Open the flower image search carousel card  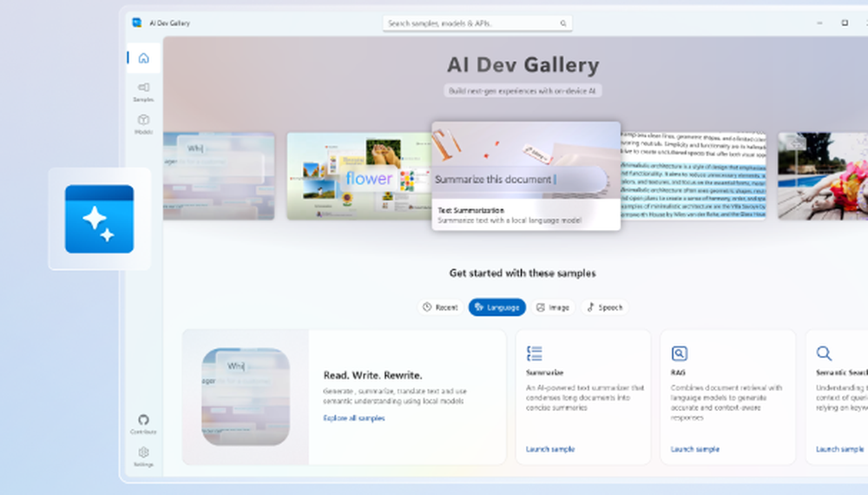358,176
